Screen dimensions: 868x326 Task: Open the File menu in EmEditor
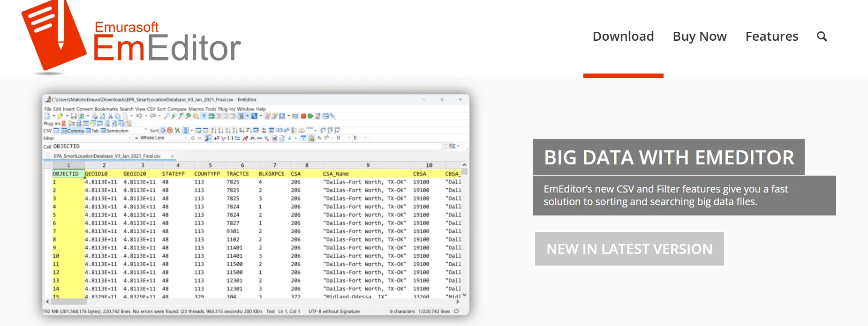(x=47, y=109)
